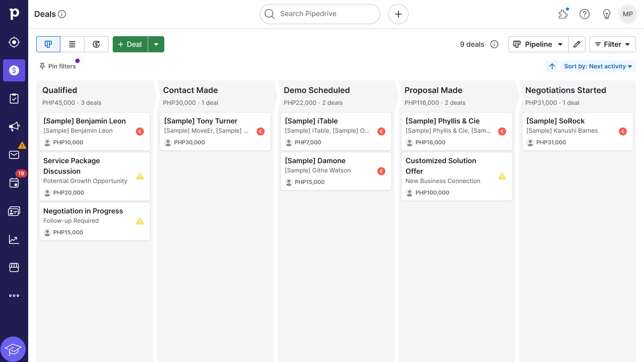Select the Deals dollar icon in sidebar
The image size is (644, 362).
pos(14,70)
